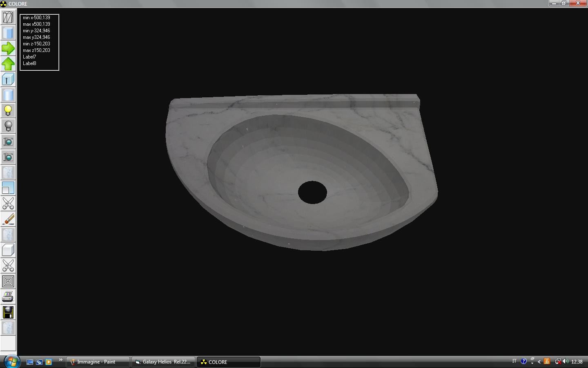This screenshot has height=368, width=588.
Task: Click the overlapping blue squares icon
Action: 8,188
